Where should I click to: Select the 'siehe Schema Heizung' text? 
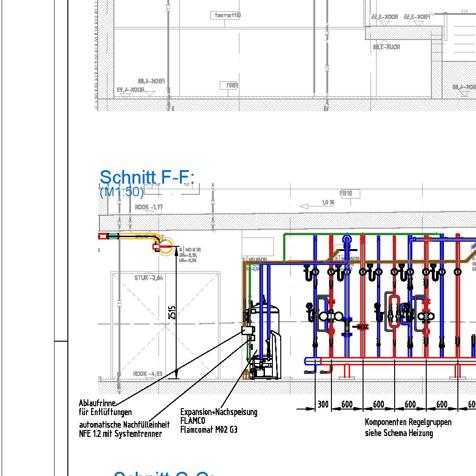click(399, 433)
